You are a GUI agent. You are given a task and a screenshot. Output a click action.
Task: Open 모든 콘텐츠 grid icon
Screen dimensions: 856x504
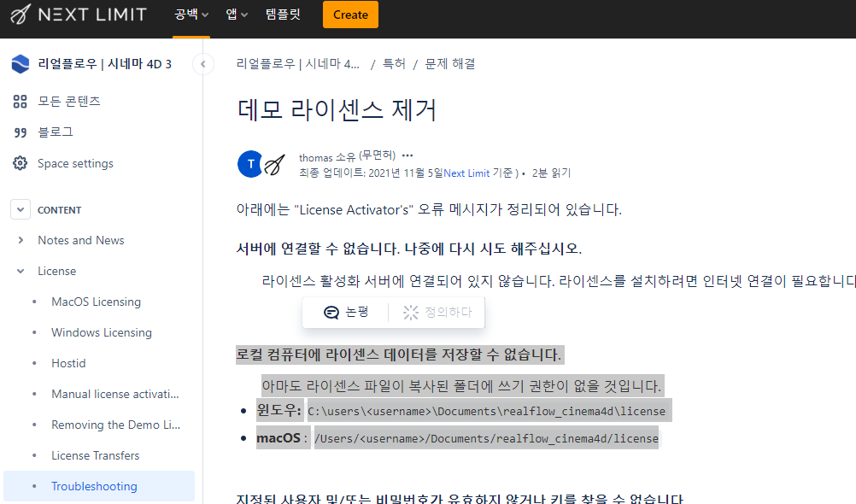tap(21, 102)
